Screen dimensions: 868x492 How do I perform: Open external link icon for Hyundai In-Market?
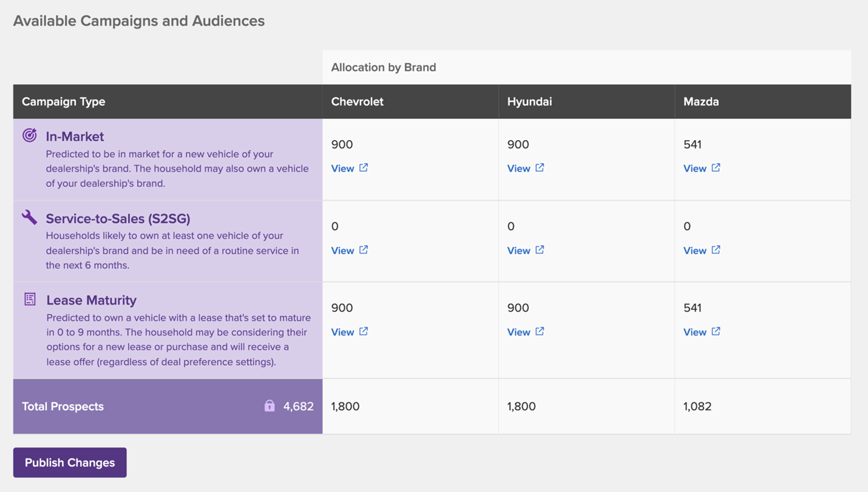pos(540,167)
